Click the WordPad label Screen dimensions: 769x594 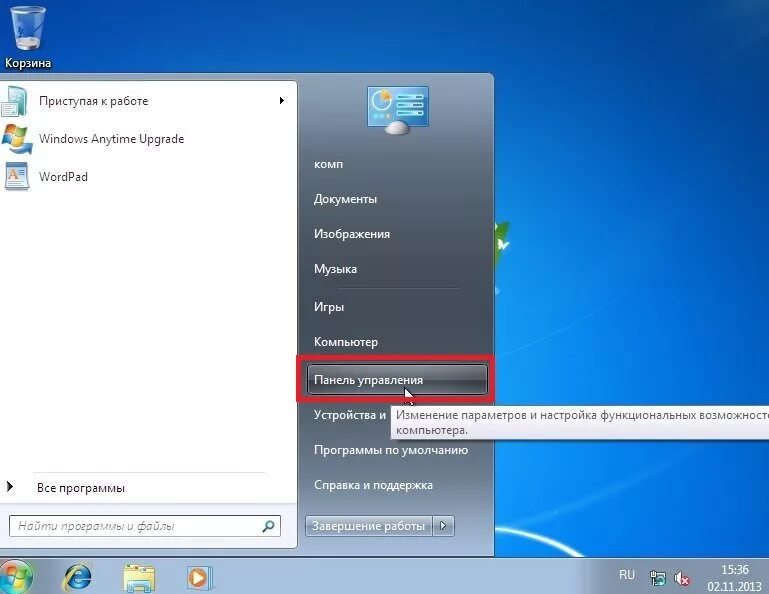(63, 177)
